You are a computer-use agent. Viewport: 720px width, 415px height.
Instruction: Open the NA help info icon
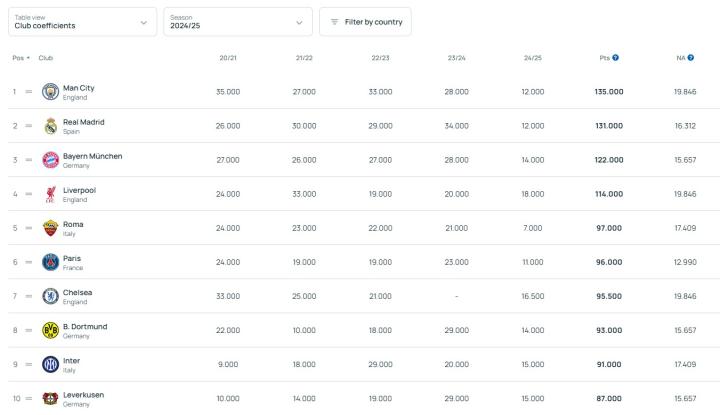(690, 58)
